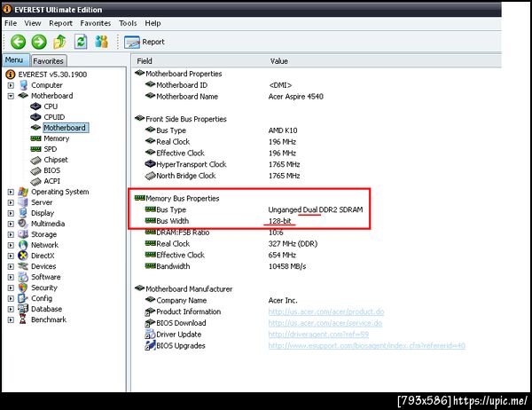
Task: Click the Value column header
Action: click(x=279, y=61)
